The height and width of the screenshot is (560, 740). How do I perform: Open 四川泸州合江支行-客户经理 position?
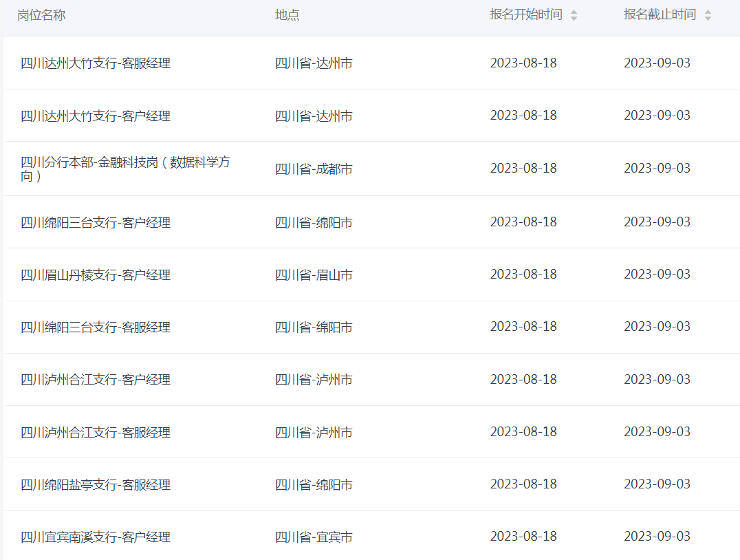tap(96, 379)
